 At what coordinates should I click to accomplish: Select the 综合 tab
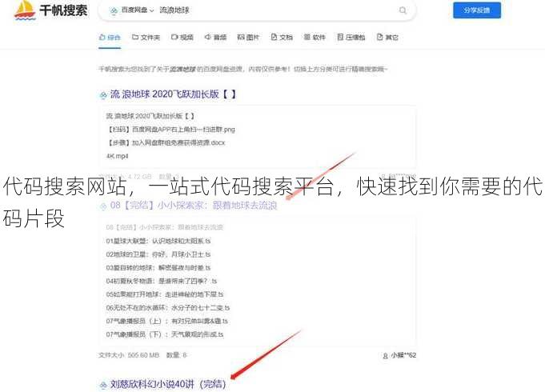coord(110,37)
